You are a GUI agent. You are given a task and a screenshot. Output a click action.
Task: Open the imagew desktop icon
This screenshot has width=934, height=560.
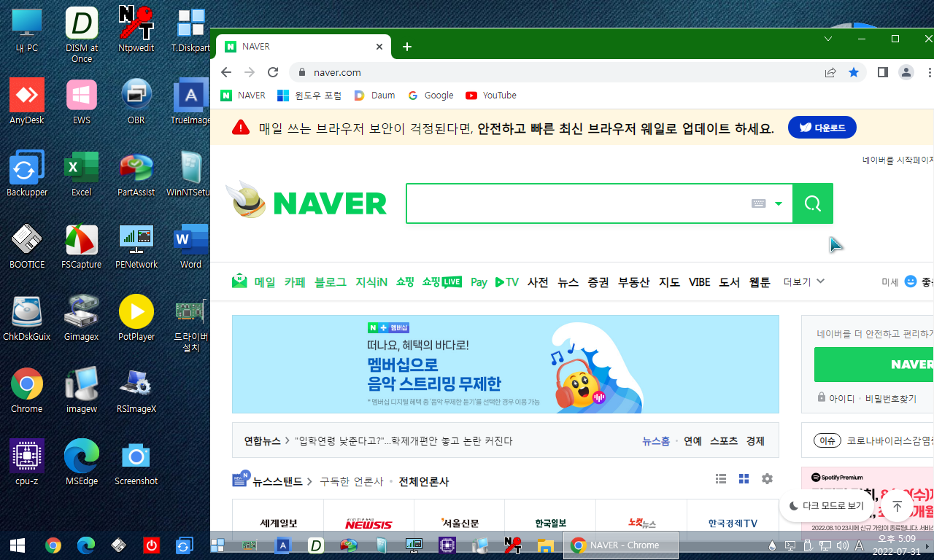pyautogui.click(x=82, y=390)
